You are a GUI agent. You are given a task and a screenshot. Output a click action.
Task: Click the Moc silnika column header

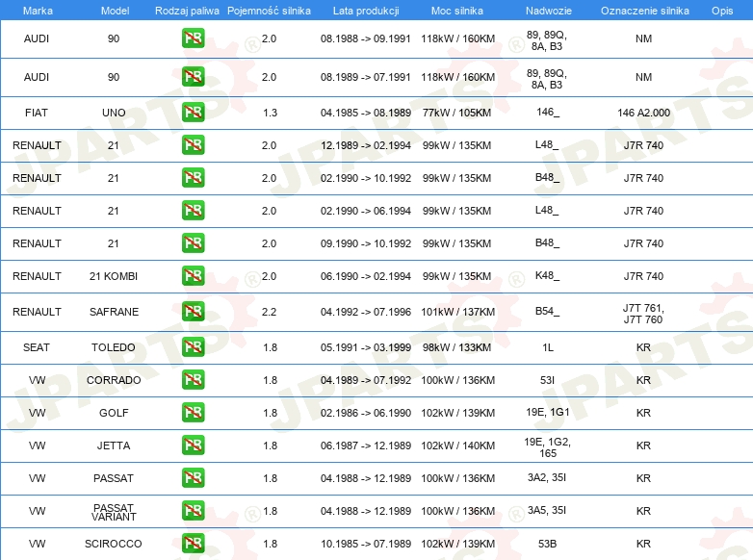[x=457, y=11]
